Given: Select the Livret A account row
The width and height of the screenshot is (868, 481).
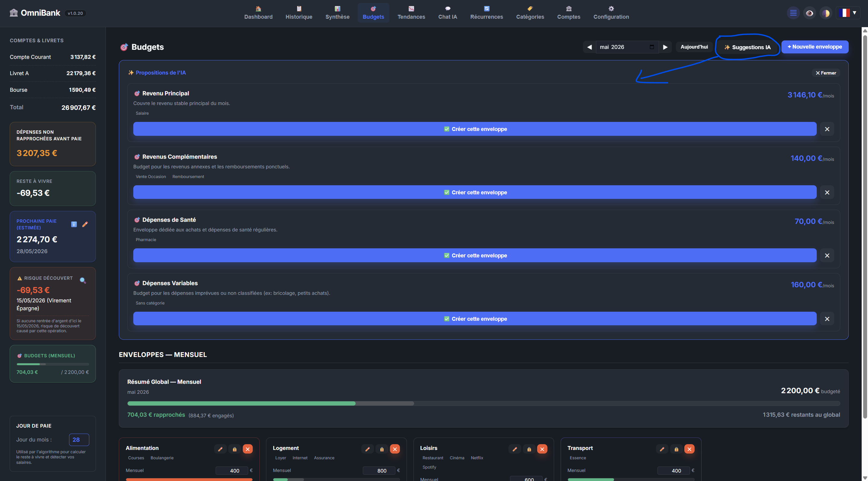Looking at the screenshot, I should pyautogui.click(x=52, y=73).
